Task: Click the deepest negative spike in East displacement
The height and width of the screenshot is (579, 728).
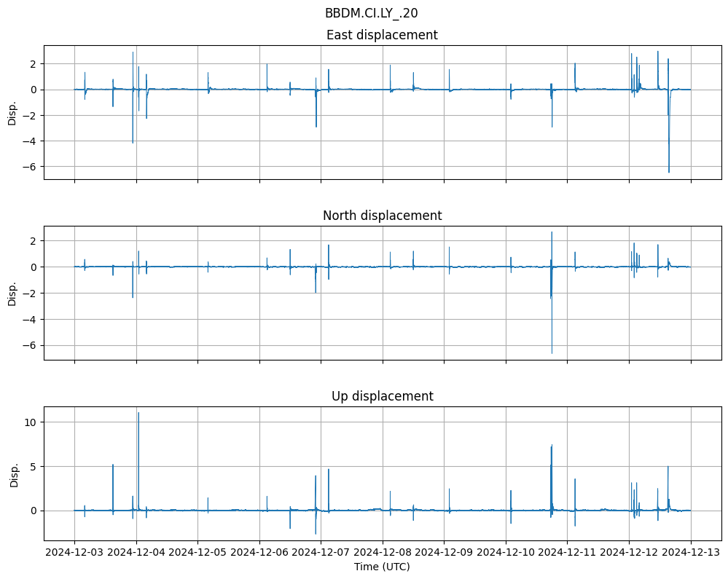Action: pos(669,171)
